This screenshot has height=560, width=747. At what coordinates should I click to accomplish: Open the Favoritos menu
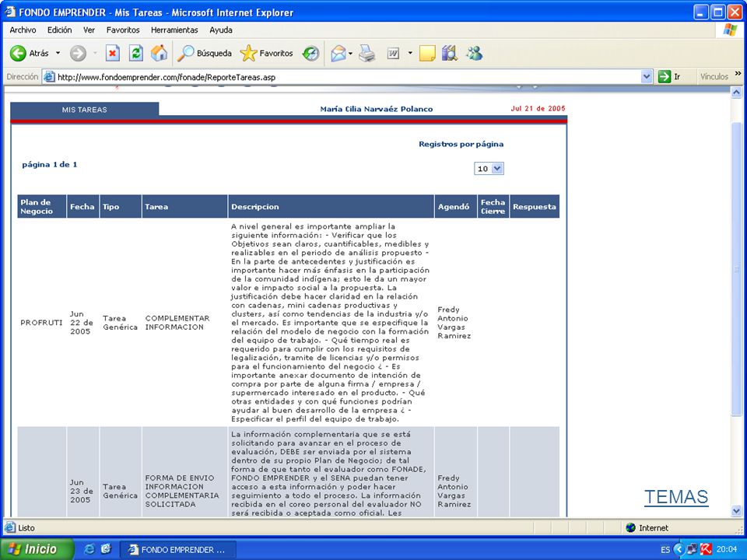[x=123, y=30]
